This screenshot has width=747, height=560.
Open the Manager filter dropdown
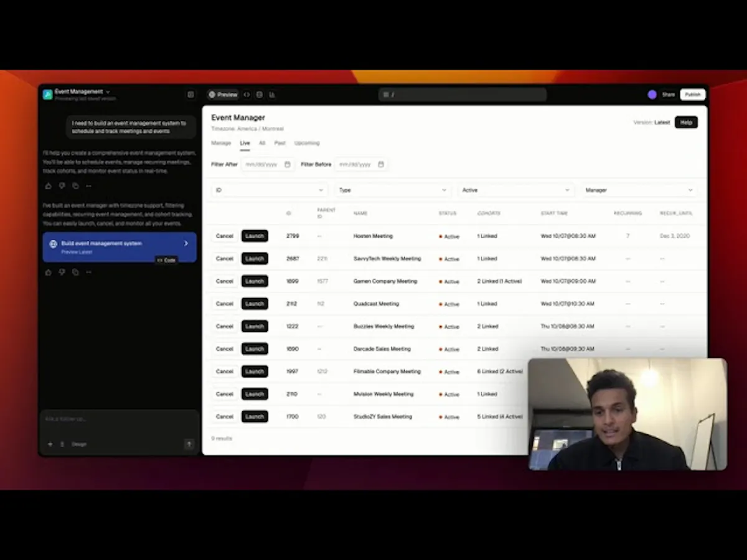tap(639, 190)
